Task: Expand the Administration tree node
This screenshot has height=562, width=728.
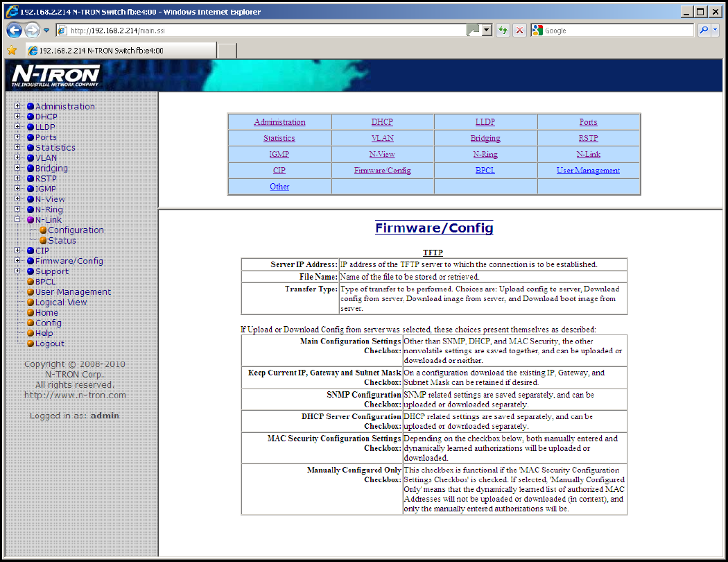Action: [x=17, y=106]
